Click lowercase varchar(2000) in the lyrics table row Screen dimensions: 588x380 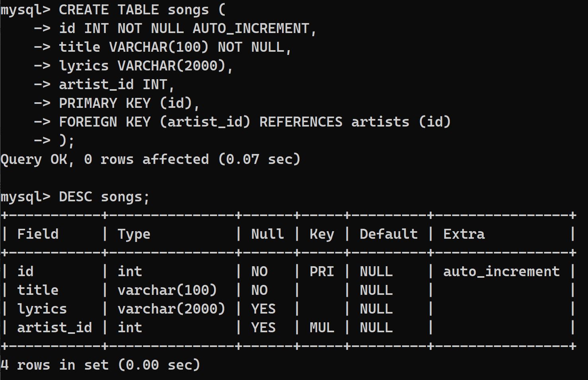[171, 309]
